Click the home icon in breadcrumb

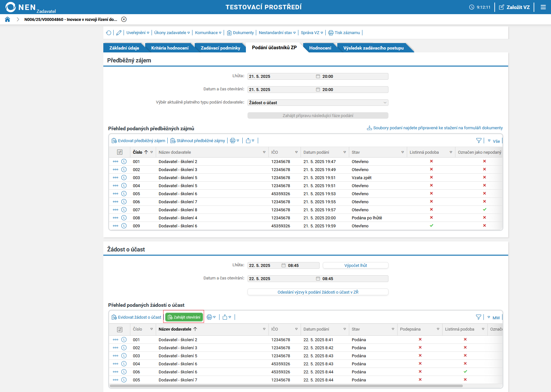pos(7,19)
